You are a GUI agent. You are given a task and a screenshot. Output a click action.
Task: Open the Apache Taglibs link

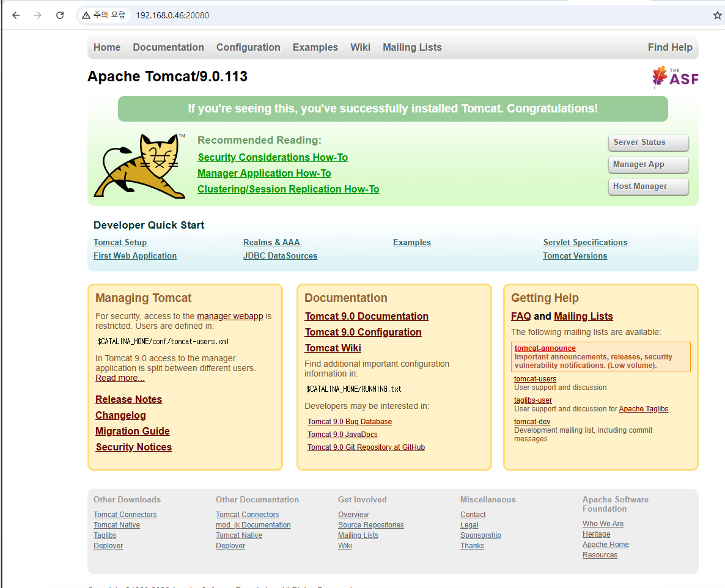coord(643,409)
